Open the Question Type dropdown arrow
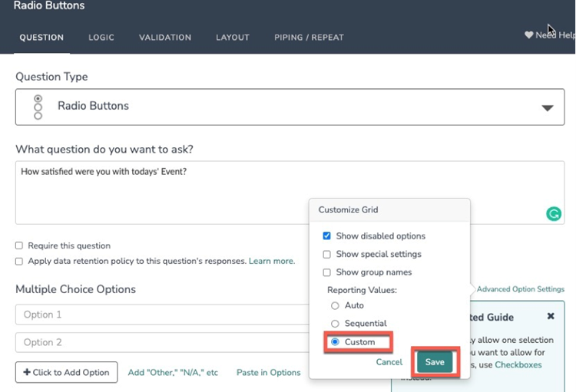576x392 pixels. [x=548, y=108]
